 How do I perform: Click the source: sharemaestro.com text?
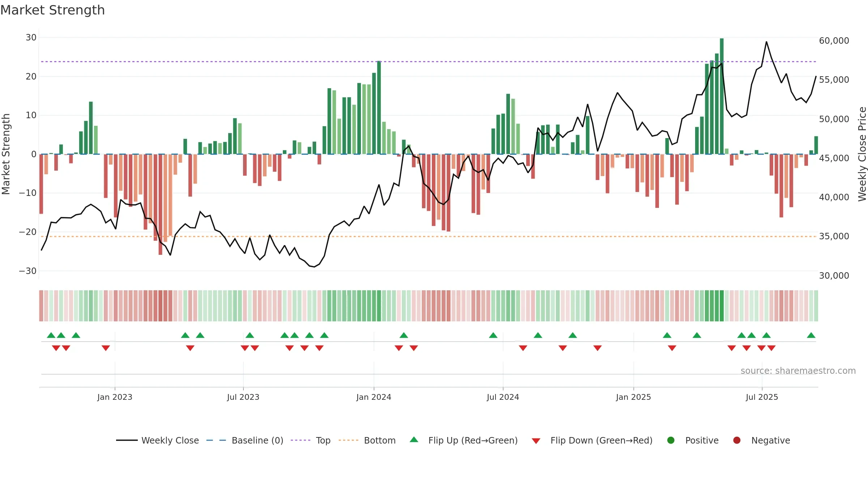pos(798,371)
